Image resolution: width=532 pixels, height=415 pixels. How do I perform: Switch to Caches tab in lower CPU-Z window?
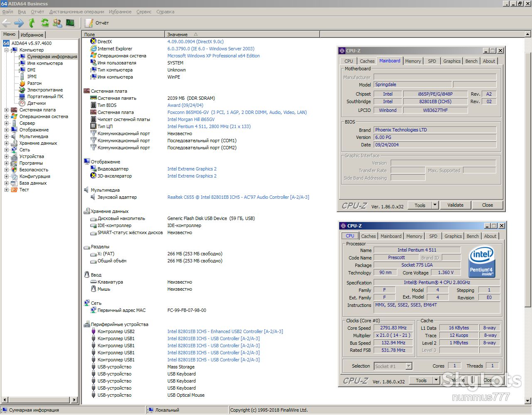click(368, 236)
